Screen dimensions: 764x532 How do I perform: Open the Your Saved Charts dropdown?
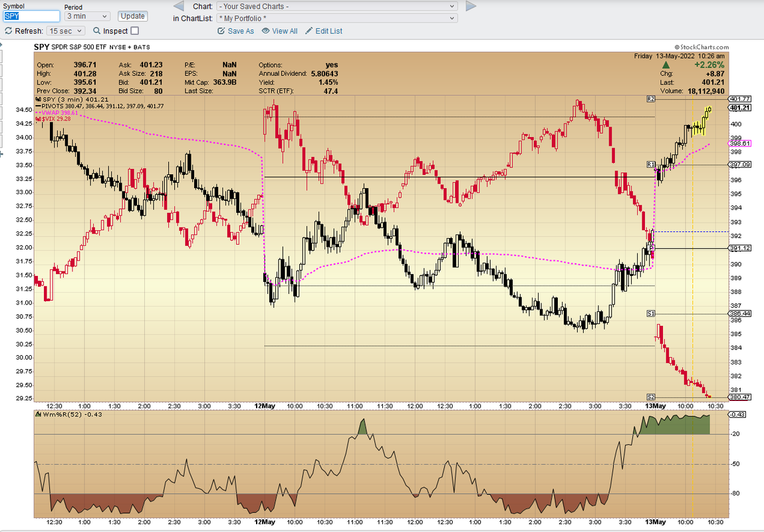click(x=337, y=7)
